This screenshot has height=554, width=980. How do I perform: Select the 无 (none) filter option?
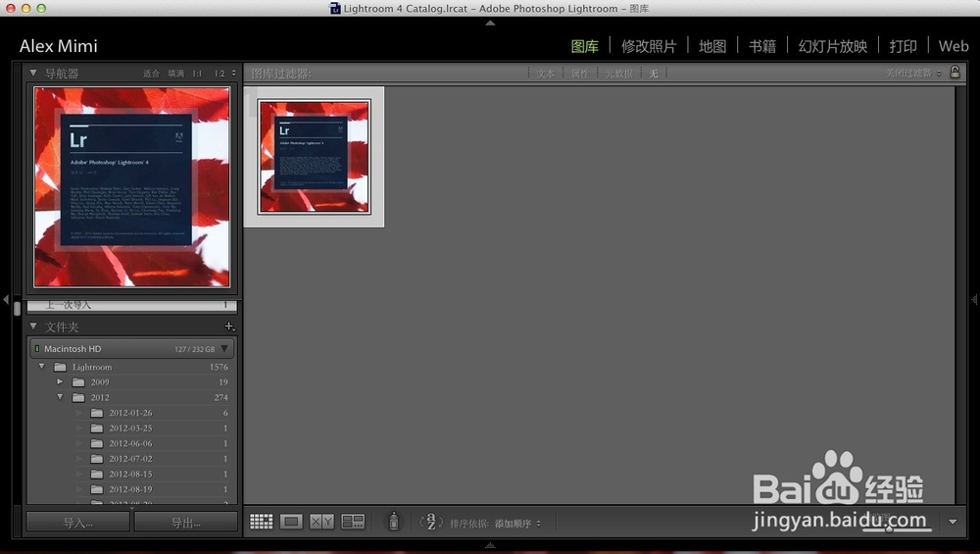(654, 74)
